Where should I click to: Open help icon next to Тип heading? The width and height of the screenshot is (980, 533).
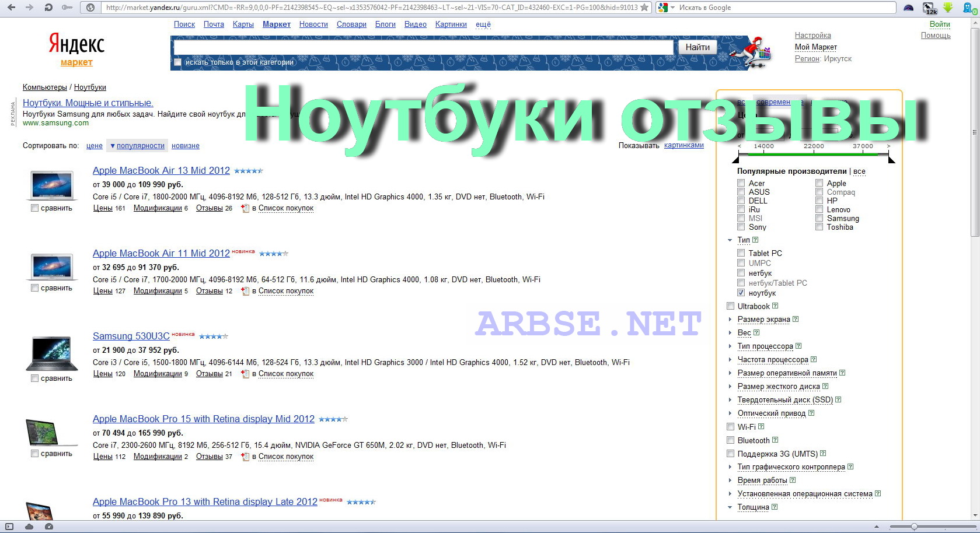755,240
